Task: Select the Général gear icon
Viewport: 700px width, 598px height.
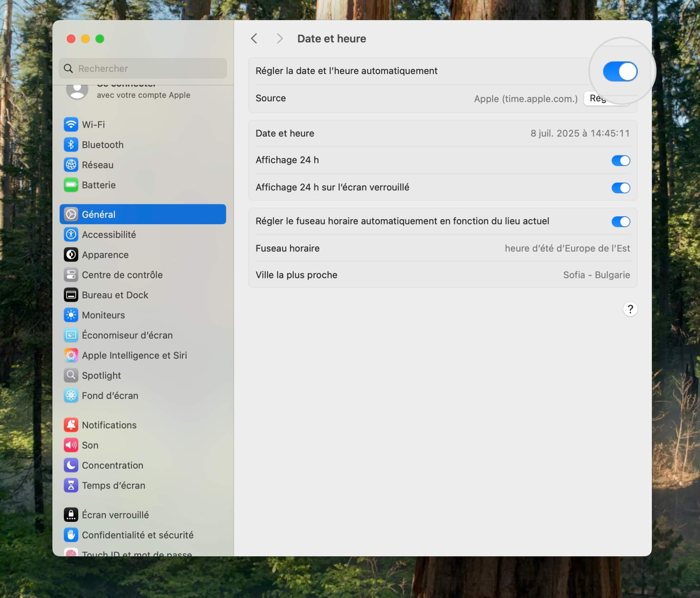Action: tap(71, 214)
